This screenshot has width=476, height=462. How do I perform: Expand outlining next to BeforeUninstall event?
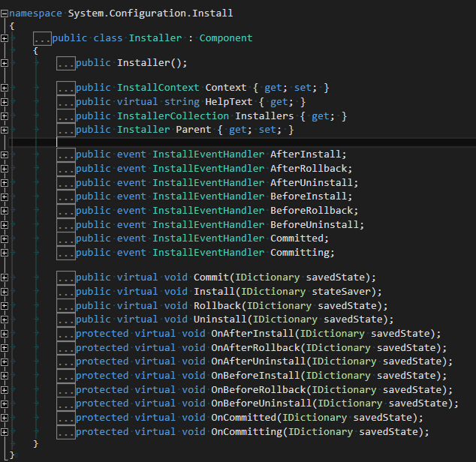point(5,225)
